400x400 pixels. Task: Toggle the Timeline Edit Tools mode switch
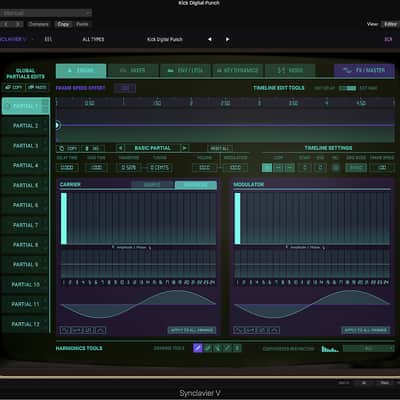[x=347, y=88]
